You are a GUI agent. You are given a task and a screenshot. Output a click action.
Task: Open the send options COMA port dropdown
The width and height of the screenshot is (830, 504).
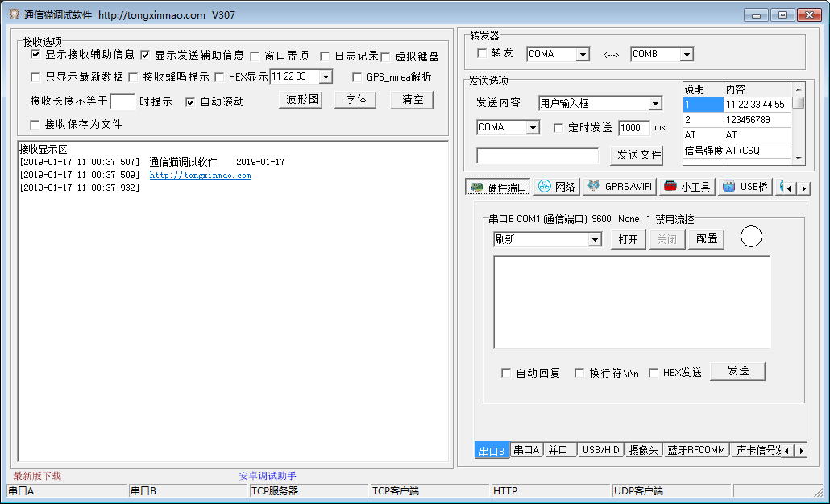tap(533, 127)
